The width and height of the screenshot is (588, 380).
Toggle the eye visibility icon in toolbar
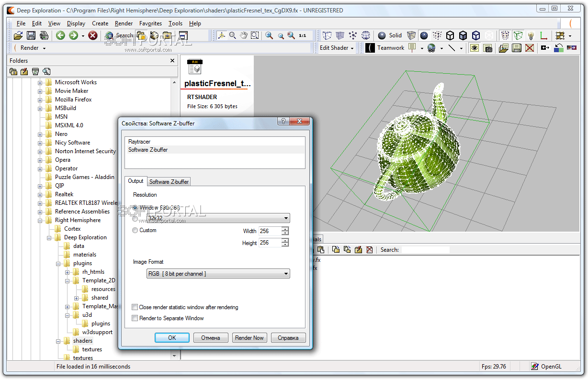(x=474, y=48)
